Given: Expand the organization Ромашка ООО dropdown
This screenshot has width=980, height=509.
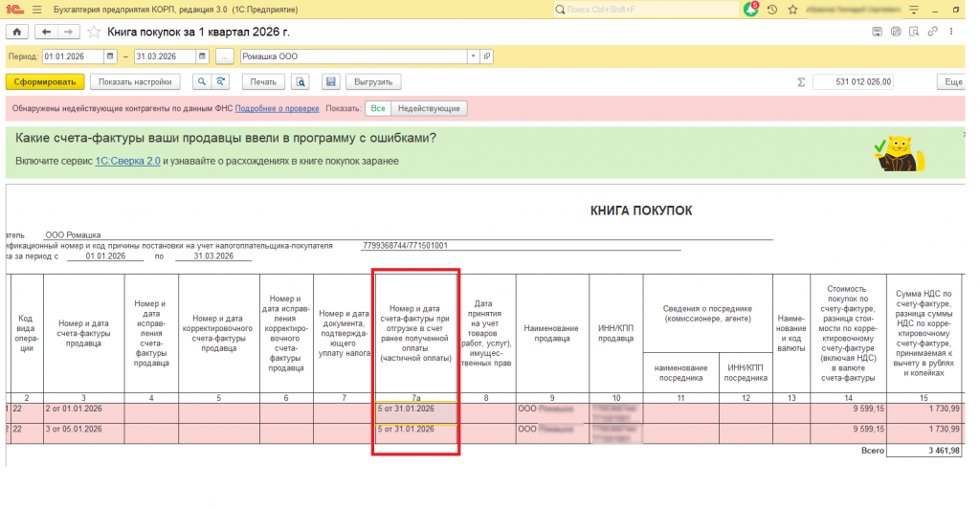Looking at the screenshot, I should pyautogui.click(x=473, y=56).
